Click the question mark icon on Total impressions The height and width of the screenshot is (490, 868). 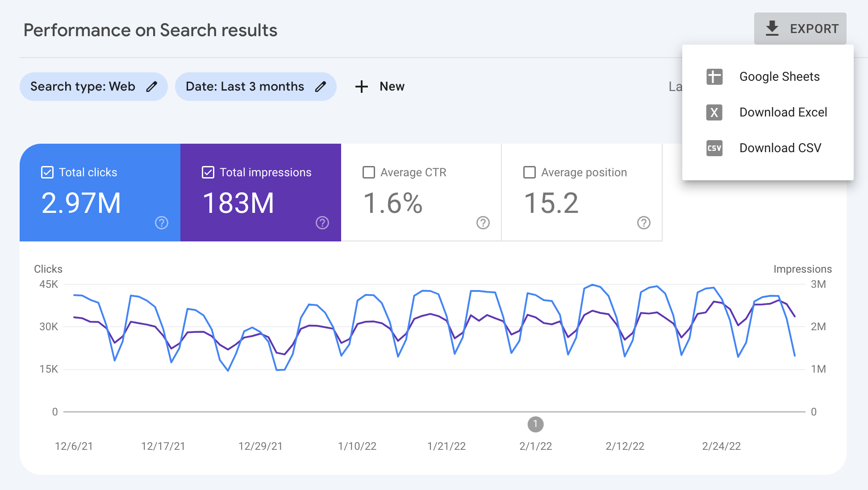pyautogui.click(x=322, y=223)
